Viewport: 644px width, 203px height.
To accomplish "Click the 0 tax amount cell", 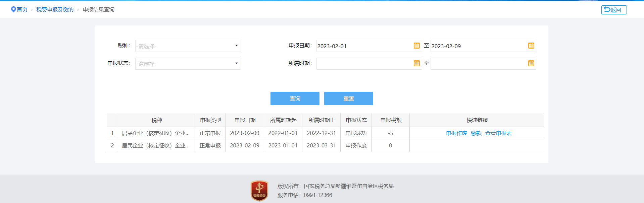I will click(391, 146).
